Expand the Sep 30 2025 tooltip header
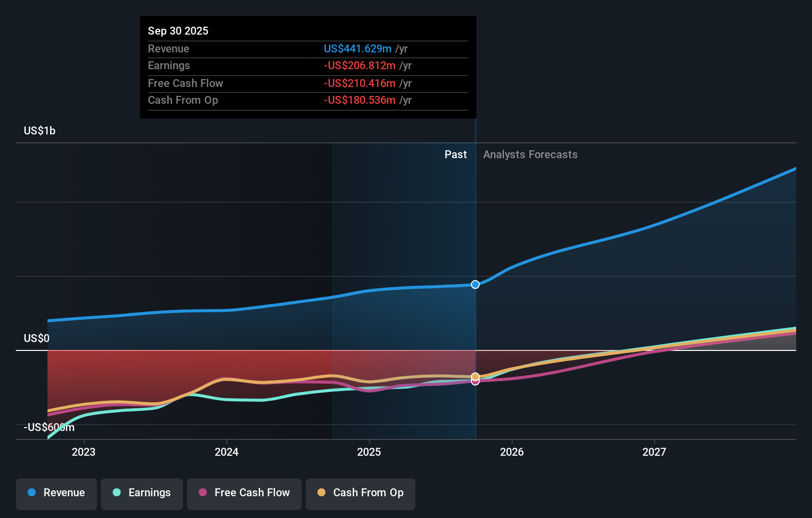The image size is (812, 518). pyautogui.click(x=178, y=31)
